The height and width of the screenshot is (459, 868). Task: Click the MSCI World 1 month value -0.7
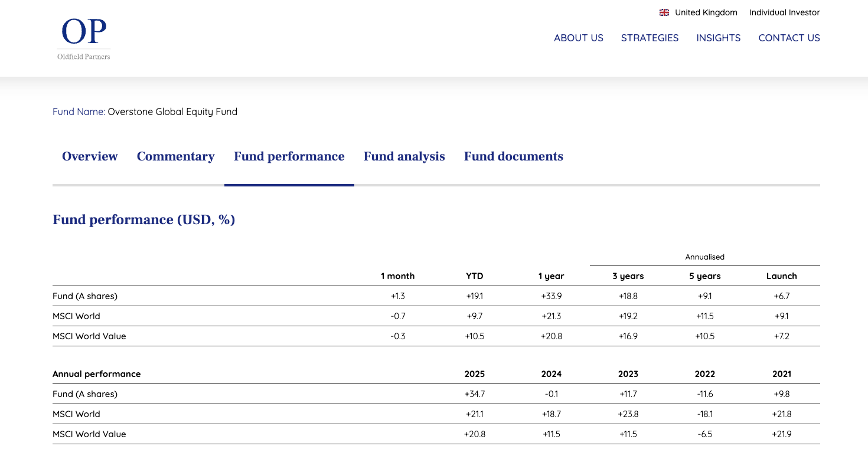tap(398, 316)
